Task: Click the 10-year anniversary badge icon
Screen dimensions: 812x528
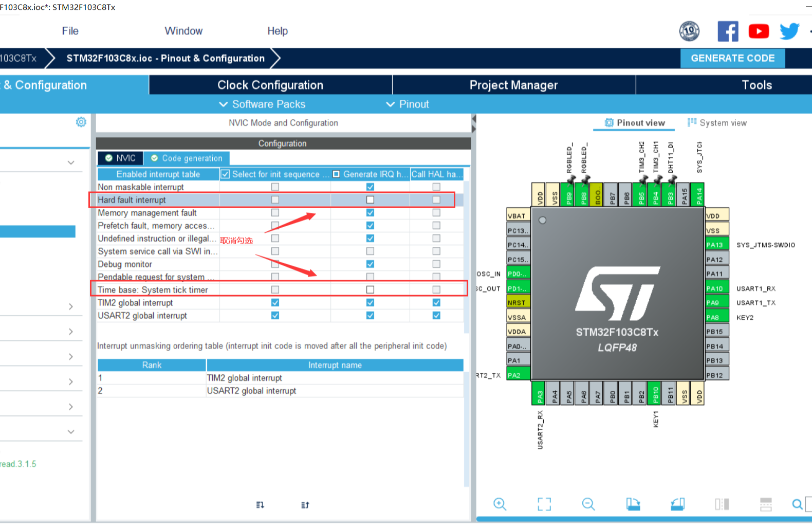Action: point(689,31)
